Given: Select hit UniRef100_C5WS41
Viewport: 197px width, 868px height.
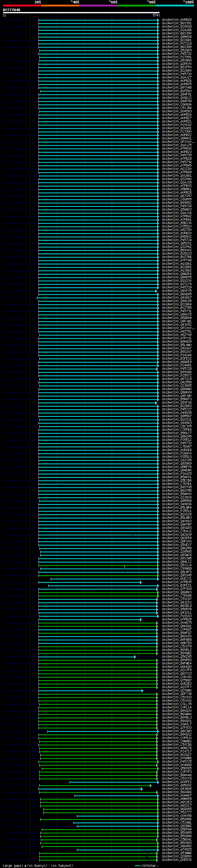Looking at the screenshot, I should click(x=177, y=839).
